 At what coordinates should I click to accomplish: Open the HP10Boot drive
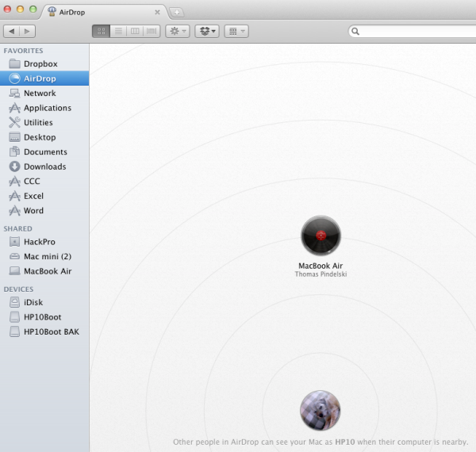(44, 317)
